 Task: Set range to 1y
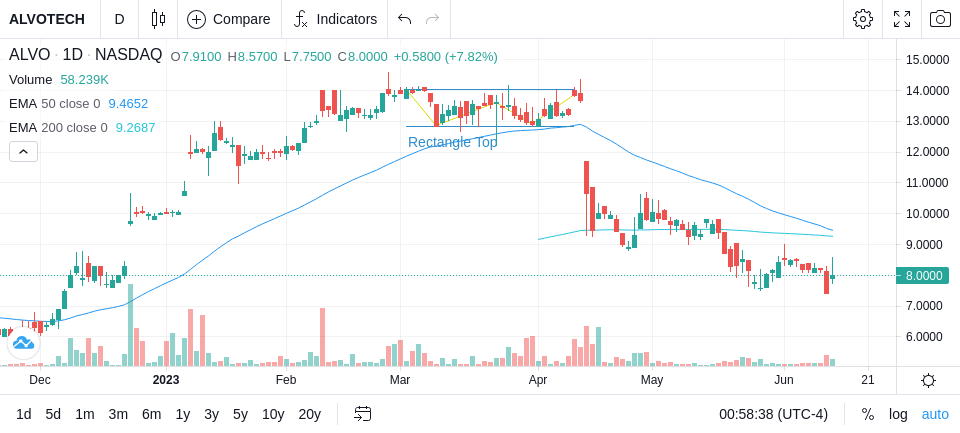point(182,415)
